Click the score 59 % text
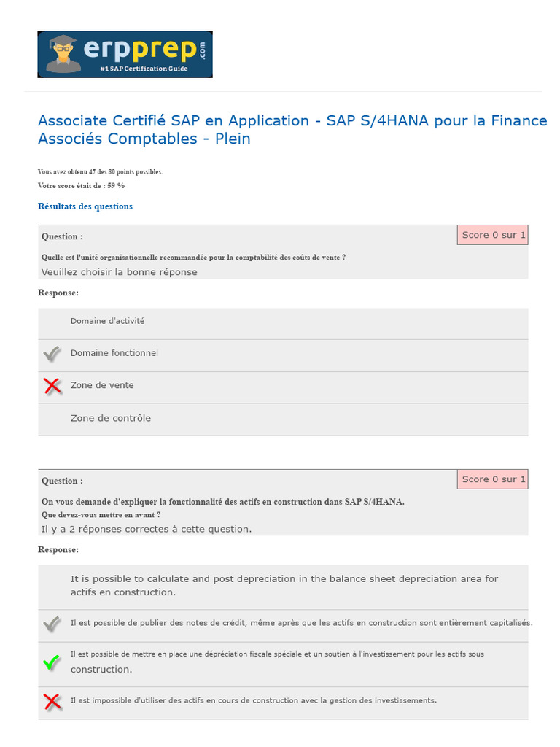The width and height of the screenshot is (560, 747). click(x=81, y=185)
